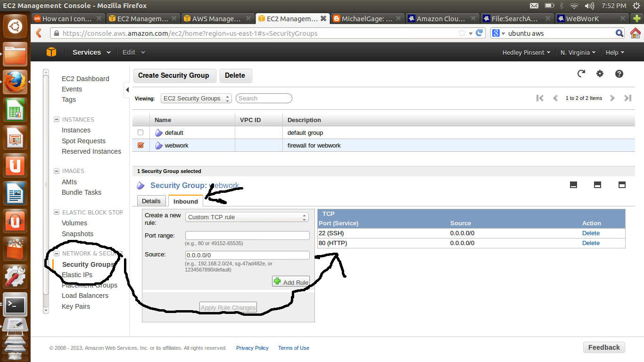This screenshot has width=644, height=362.
Task: Check the default security group checkbox
Action: tap(140, 132)
